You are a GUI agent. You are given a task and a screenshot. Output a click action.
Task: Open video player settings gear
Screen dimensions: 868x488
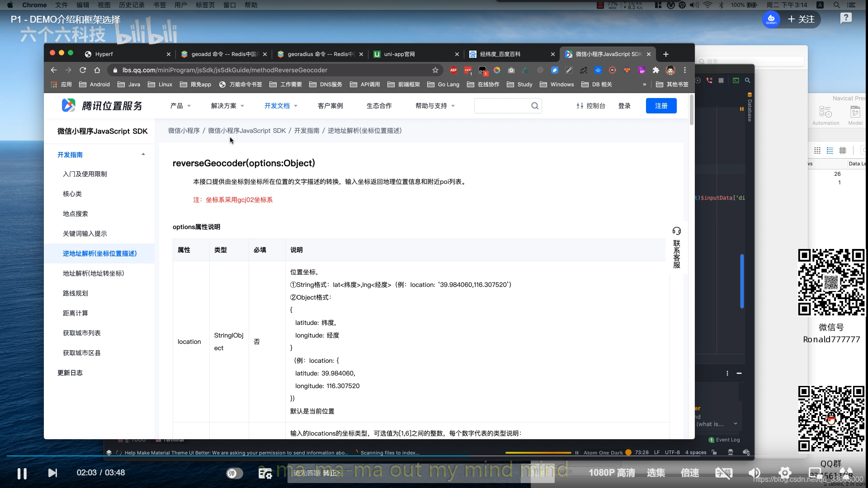[785, 473]
